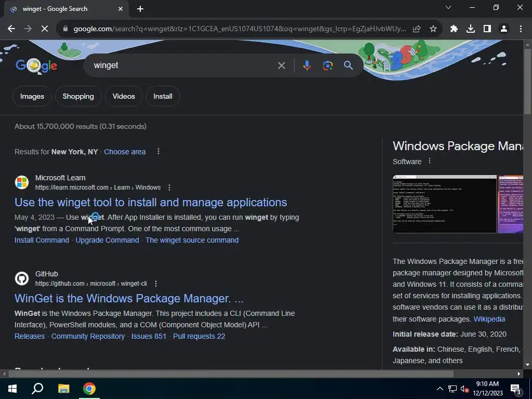The height and width of the screenshot is (399, 532).
Task: Go back to the previous page
Action: click(11, 29)
